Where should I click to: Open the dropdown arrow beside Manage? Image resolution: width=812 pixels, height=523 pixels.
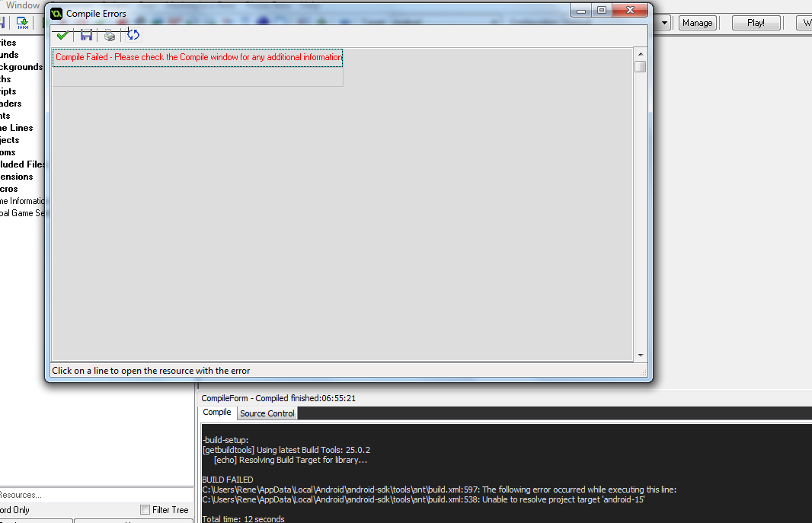(664, 23)
